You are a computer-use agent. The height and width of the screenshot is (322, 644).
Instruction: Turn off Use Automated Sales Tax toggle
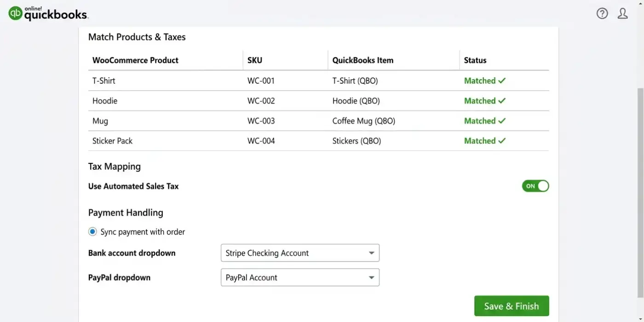click(x=535, y=186)
